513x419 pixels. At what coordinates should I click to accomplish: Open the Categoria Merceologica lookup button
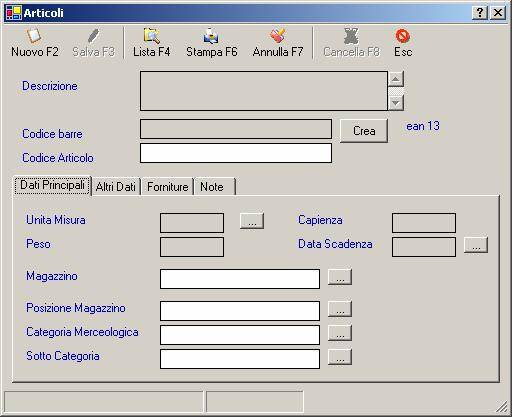tap(340, 333)
